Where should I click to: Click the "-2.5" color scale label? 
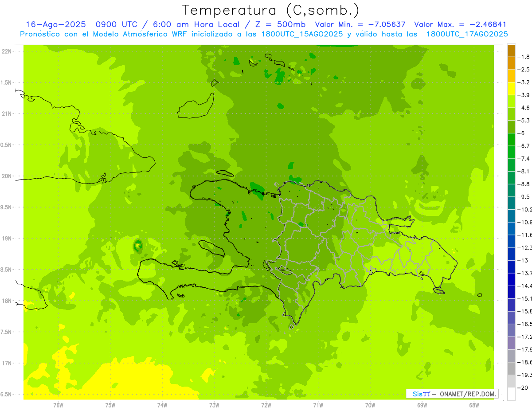tap(524, 70)
